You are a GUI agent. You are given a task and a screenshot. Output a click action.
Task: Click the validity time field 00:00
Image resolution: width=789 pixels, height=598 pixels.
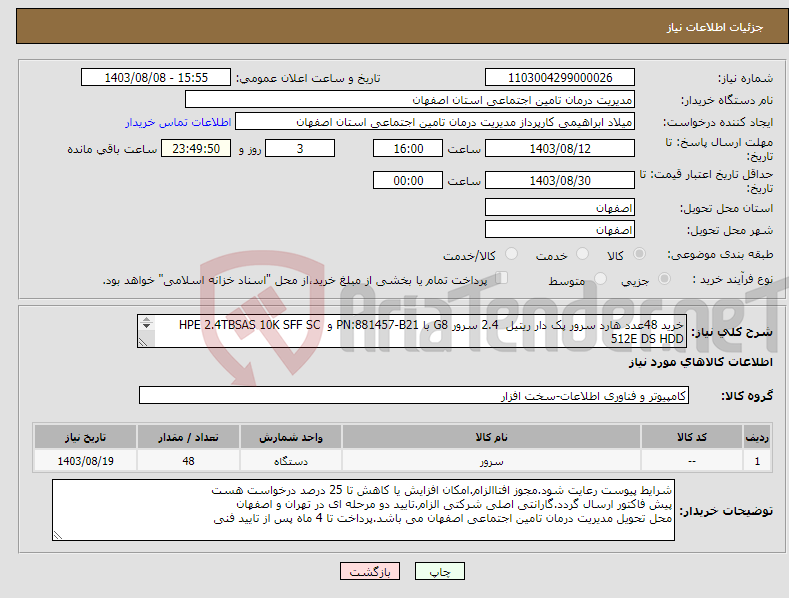pyautogui.click(x=408, y=180)
